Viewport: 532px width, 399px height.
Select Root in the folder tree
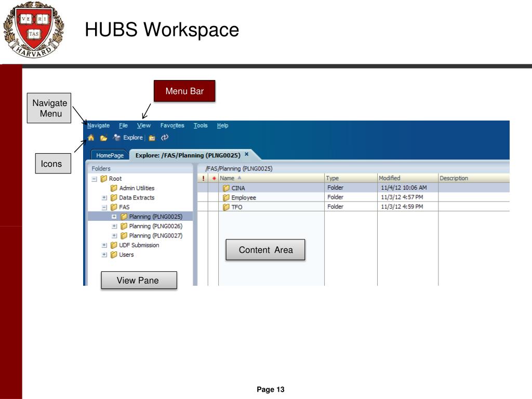click(x=115, y=179)
